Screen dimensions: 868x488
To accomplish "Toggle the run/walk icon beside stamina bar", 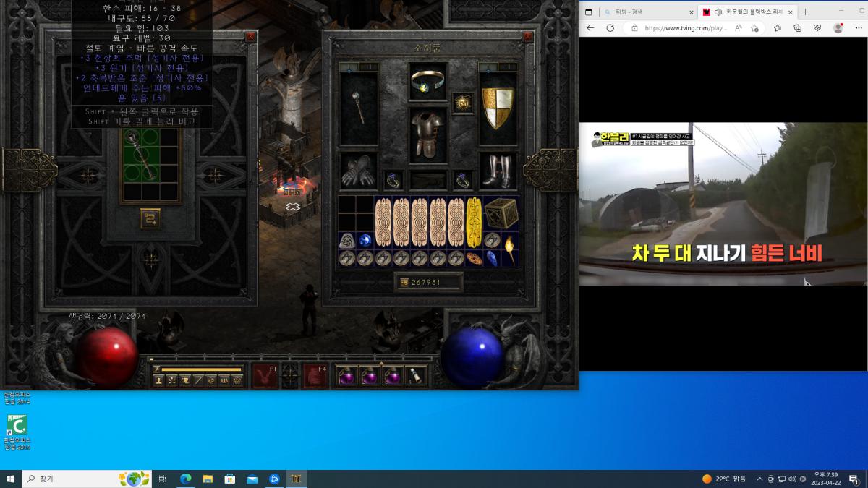I will pos(156,369).
